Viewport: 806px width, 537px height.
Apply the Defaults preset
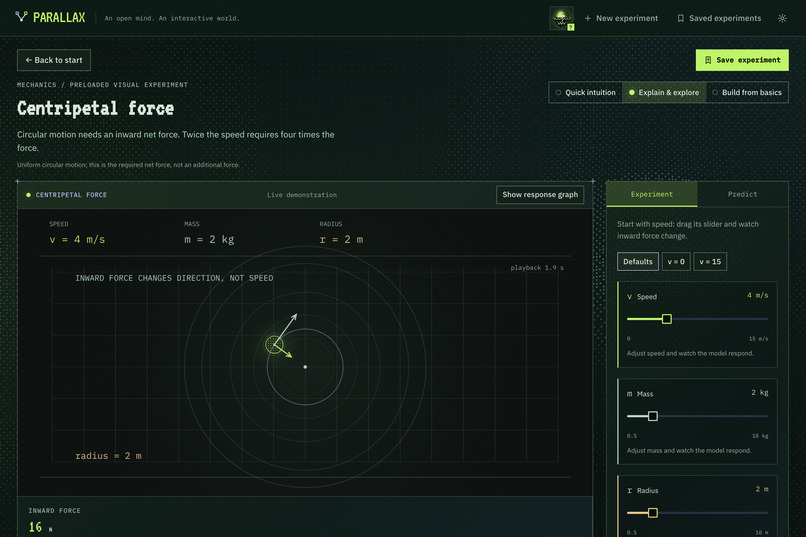(x=638, y=262)
